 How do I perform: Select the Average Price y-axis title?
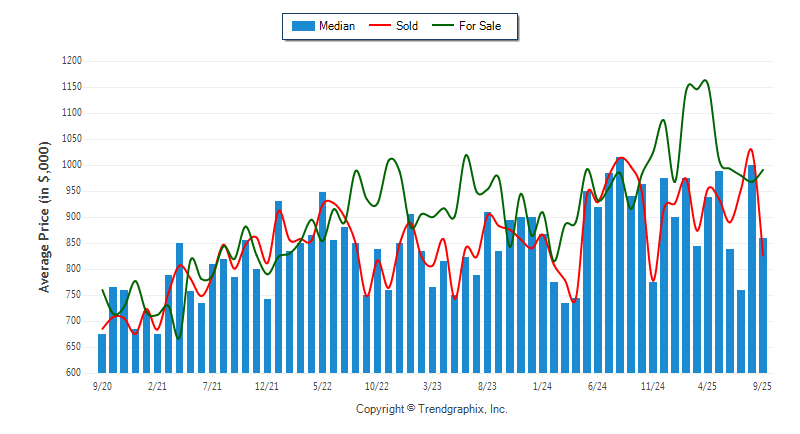44,217
